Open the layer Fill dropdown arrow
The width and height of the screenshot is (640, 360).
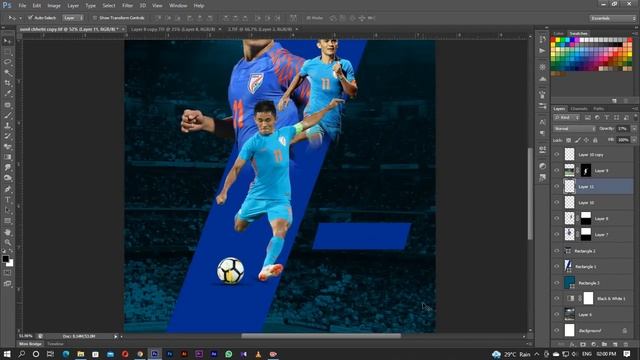(634, 140)
